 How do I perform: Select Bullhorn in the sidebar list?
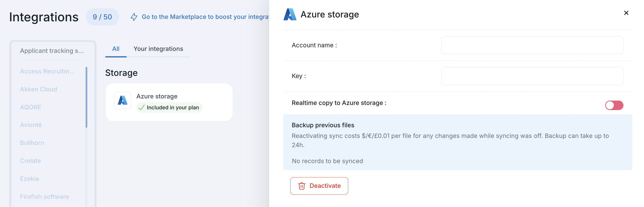pyautogui.click(x=32, y=143)
